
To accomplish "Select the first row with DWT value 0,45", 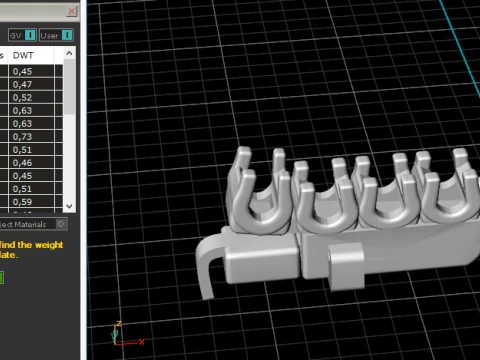I will [x=31, y=71].
